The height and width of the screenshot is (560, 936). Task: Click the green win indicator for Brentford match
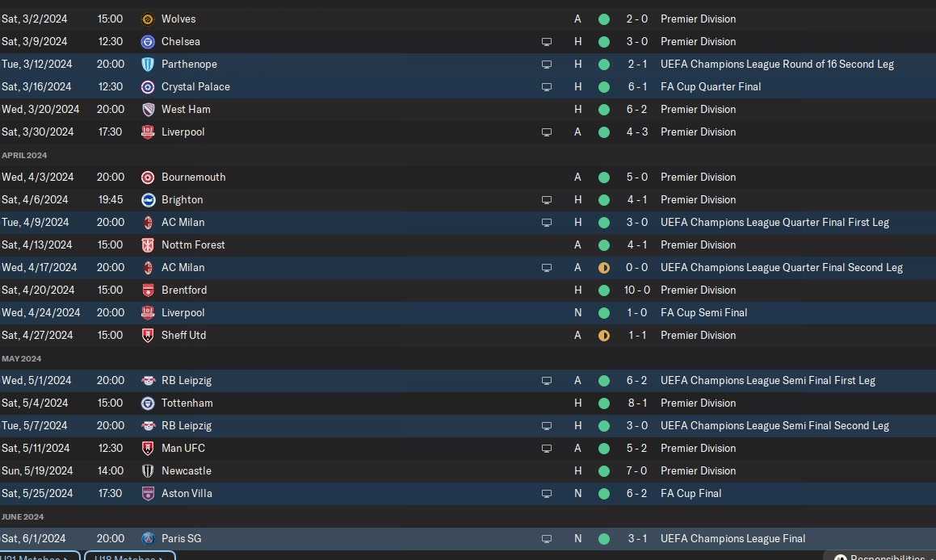pyautogui.click(x=603, y=290)
